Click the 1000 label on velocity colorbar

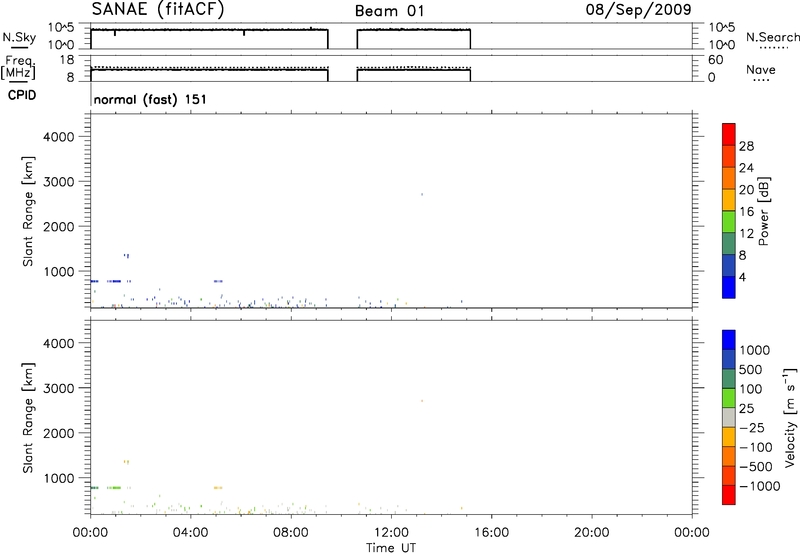click(x=755, y=350)
